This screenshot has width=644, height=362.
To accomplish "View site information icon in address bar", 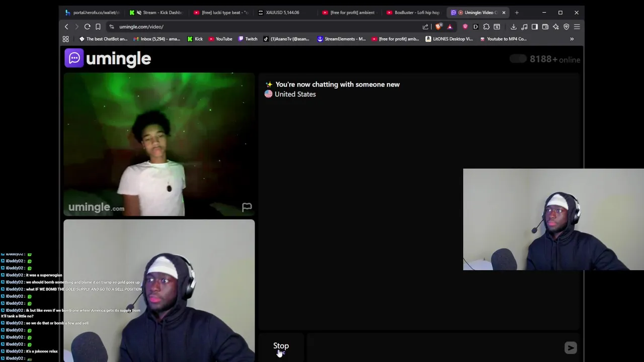I will (112, 27).
